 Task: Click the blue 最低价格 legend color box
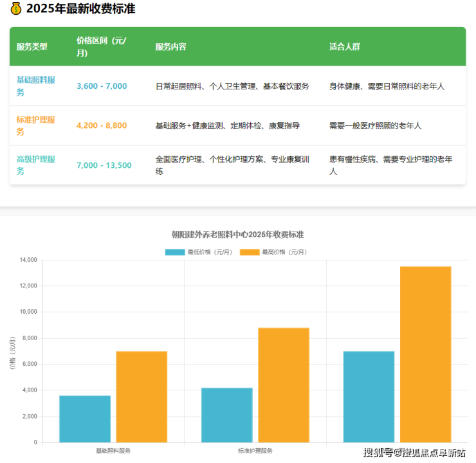click(x=174, y=252)
